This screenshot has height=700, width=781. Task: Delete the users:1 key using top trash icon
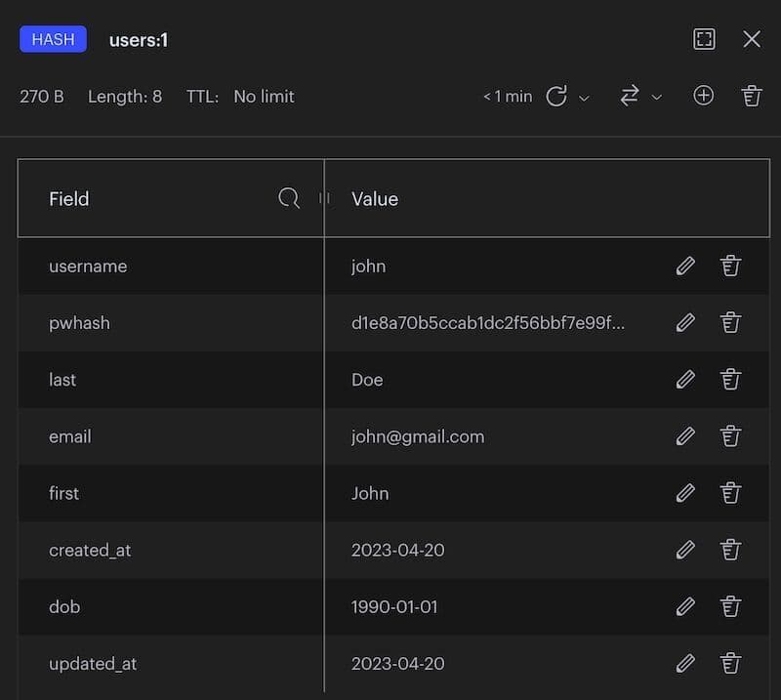pos(751,96)
